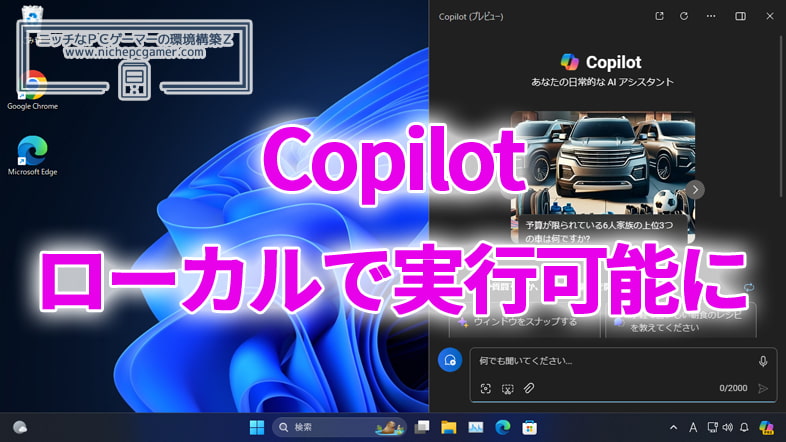Activate microphone voice input
The width and height of the screenshot is (786, 442).
tap(763, 361)
